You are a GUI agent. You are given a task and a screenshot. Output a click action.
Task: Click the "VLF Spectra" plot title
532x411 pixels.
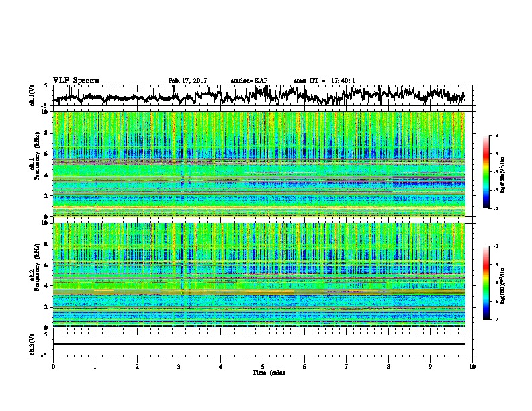[76, 81]
